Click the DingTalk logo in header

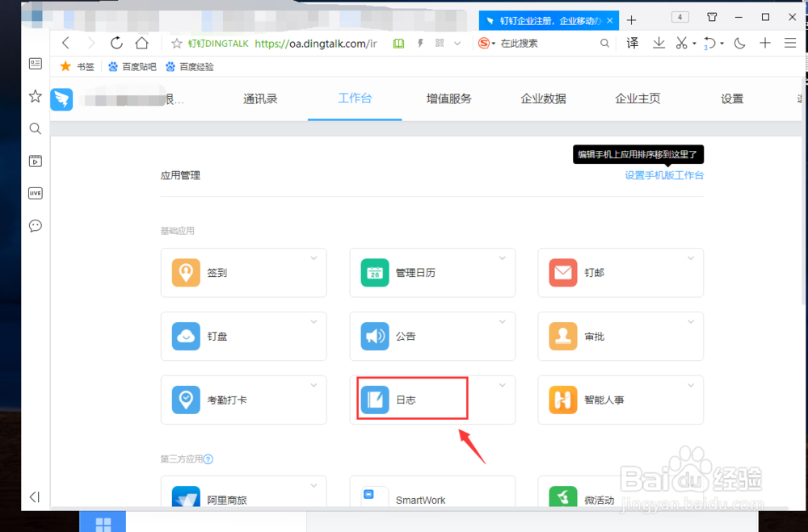pyautogui.click(x=61, y=99)
